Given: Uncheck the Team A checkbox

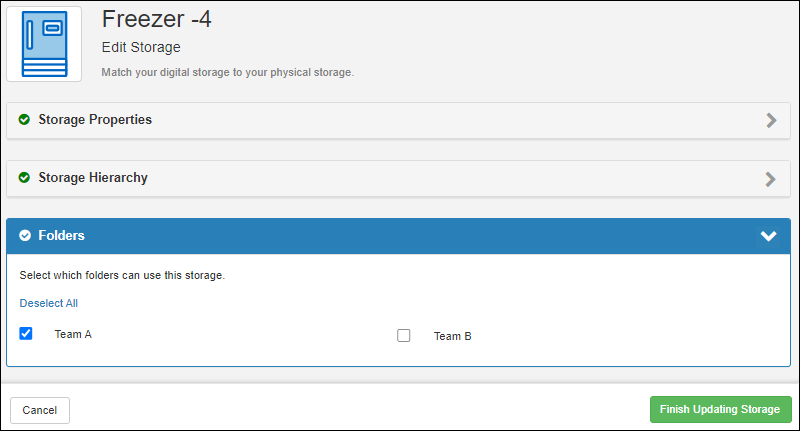Looking at the screenshot, I should (27, 334).
